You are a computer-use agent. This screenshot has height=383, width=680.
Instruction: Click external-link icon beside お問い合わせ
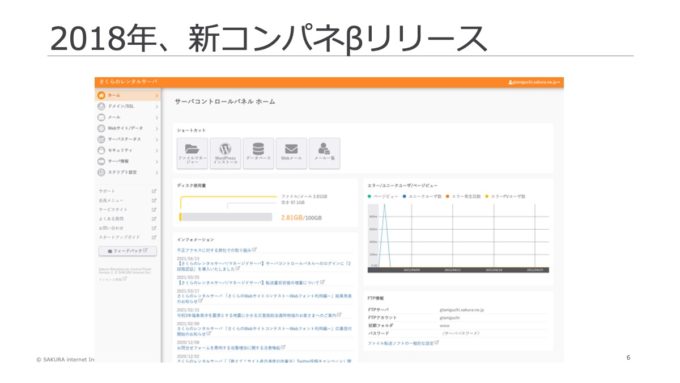(154, 228)
